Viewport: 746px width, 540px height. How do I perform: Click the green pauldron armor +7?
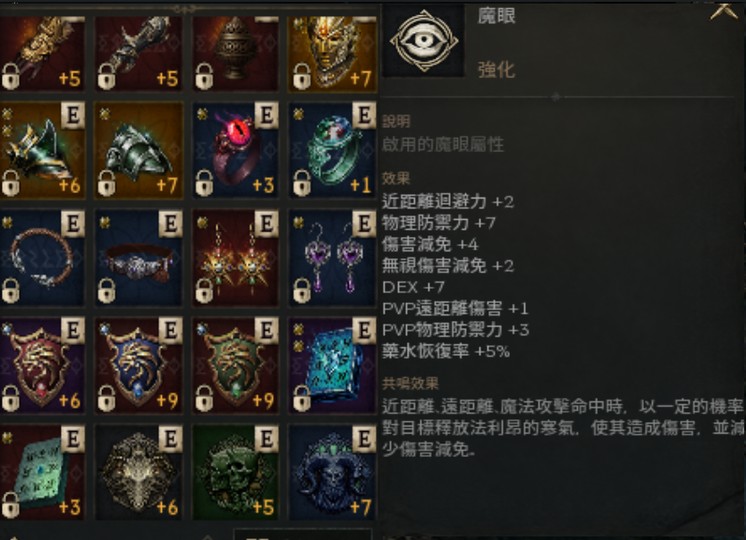[139, 149]
